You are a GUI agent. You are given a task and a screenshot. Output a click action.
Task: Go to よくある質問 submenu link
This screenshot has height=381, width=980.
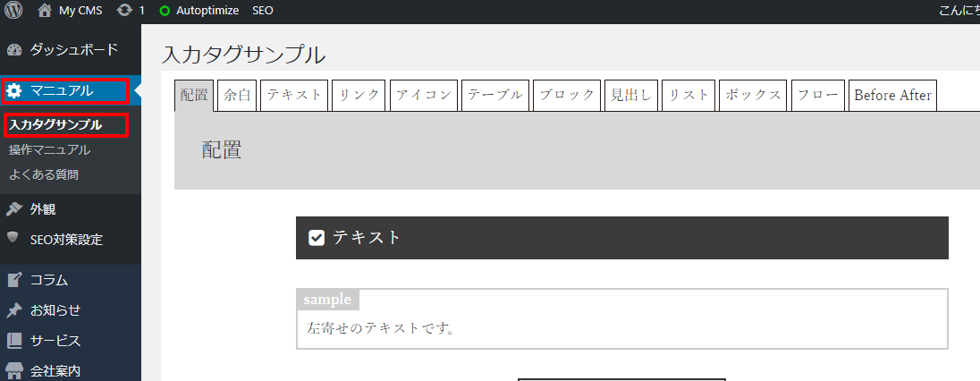(44, 174)
